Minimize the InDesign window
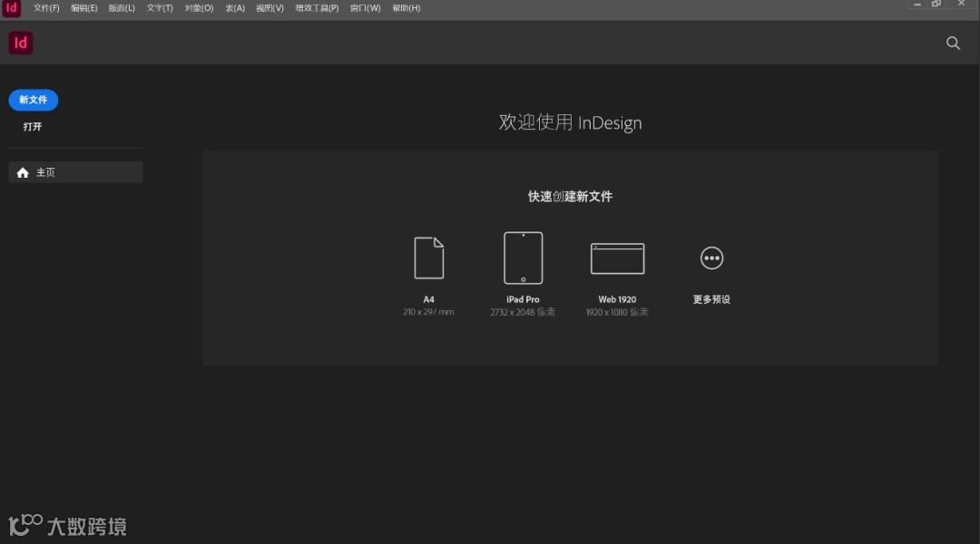Image resolution: width=980 pixels, height=544 pixels. click(916, 5)
